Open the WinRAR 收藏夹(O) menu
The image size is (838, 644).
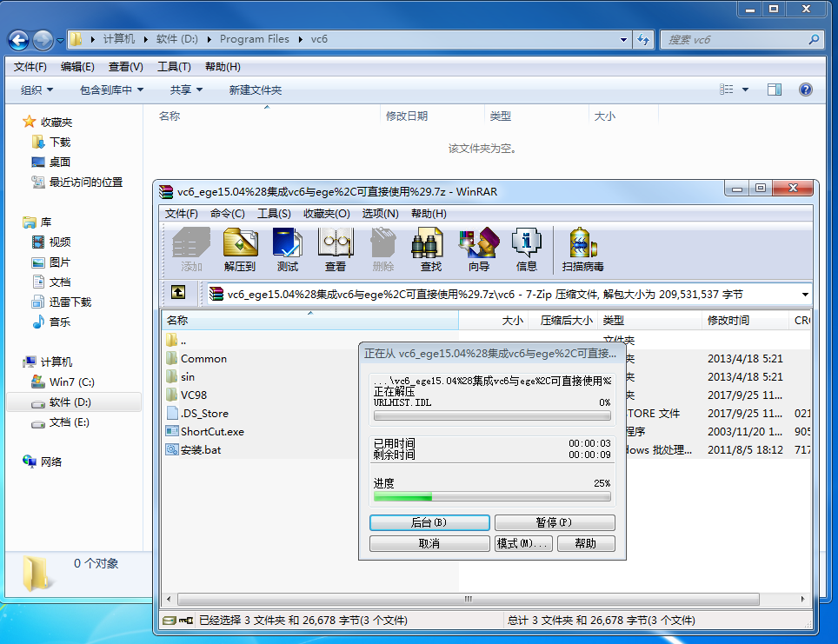pos(327,214)
